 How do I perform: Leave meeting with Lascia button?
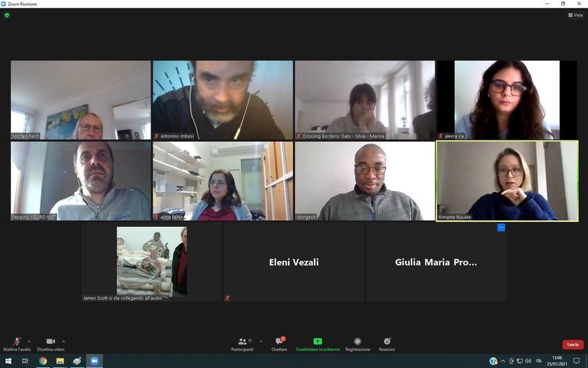coord(573,344)
